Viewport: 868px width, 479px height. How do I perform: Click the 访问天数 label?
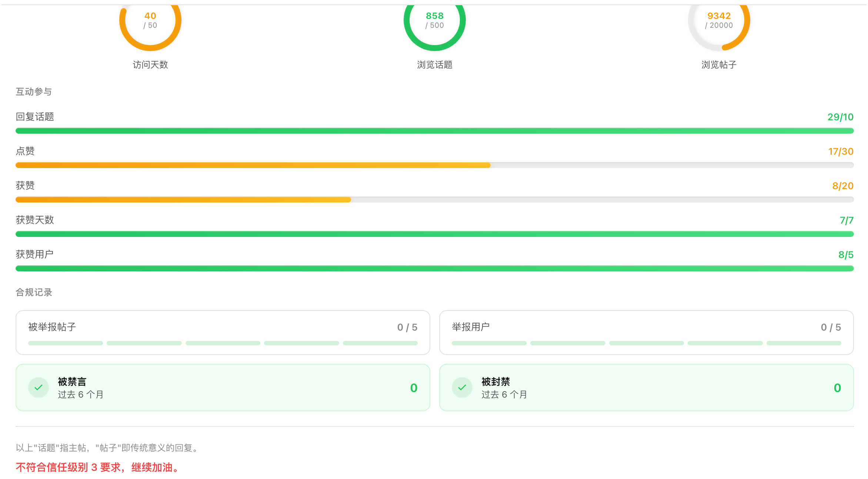[150, 65]
